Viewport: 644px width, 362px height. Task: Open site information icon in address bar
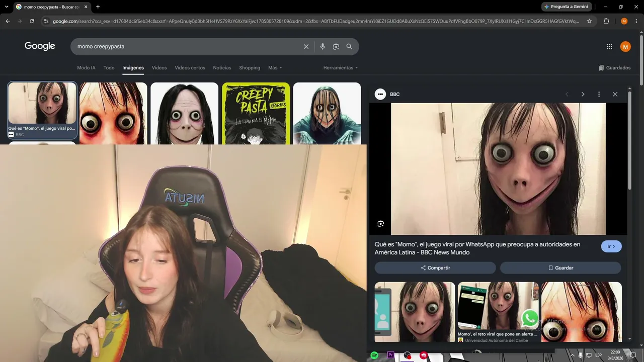pyautogui.click(x=46, y=21)
